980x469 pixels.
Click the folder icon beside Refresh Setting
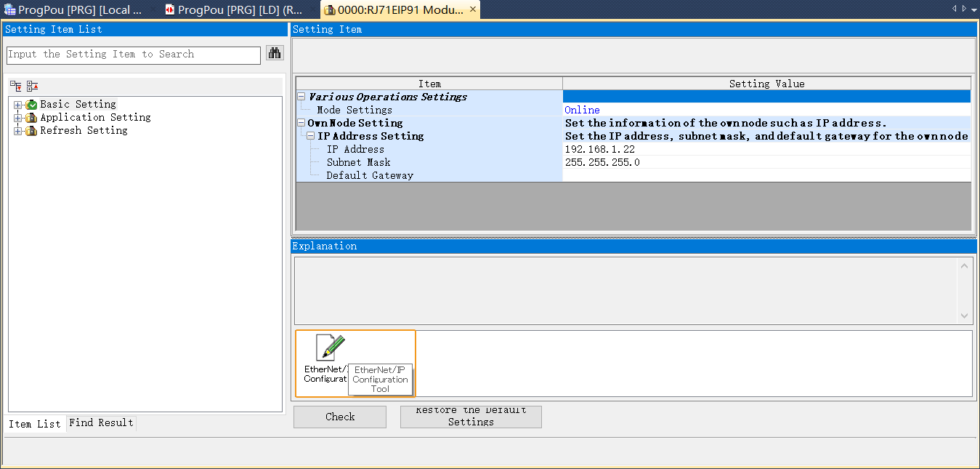click(32, 130)
